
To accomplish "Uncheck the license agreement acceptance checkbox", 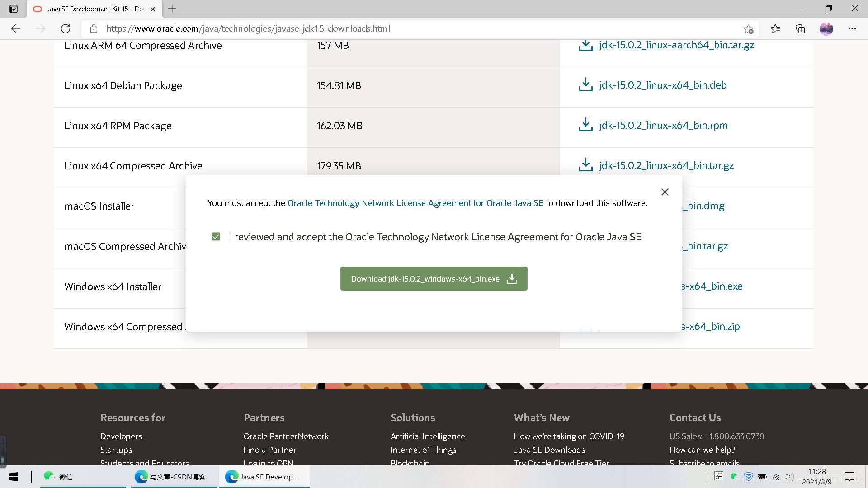I will tap(216, 237).
